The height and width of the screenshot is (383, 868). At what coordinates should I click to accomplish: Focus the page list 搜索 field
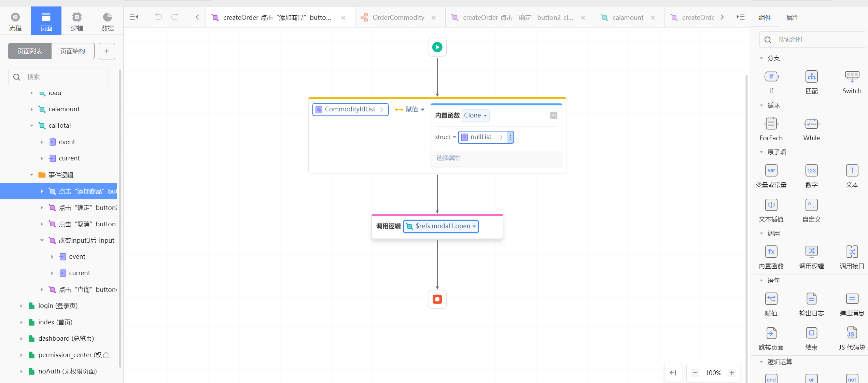pyautogui.click(x=58, y=77)
